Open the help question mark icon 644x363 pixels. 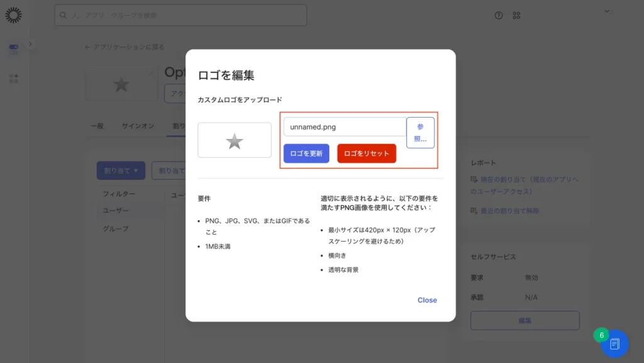499,15
